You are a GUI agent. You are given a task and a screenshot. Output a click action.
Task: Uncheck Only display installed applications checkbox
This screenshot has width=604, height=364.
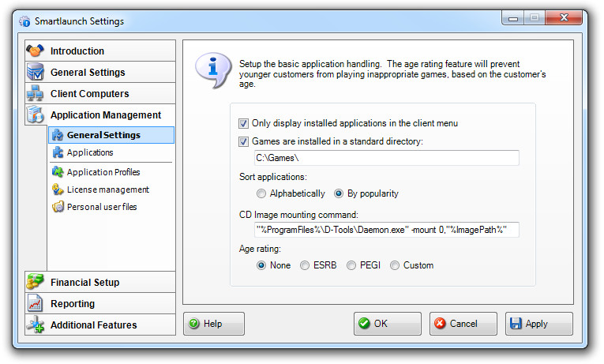tap(243, 123)
